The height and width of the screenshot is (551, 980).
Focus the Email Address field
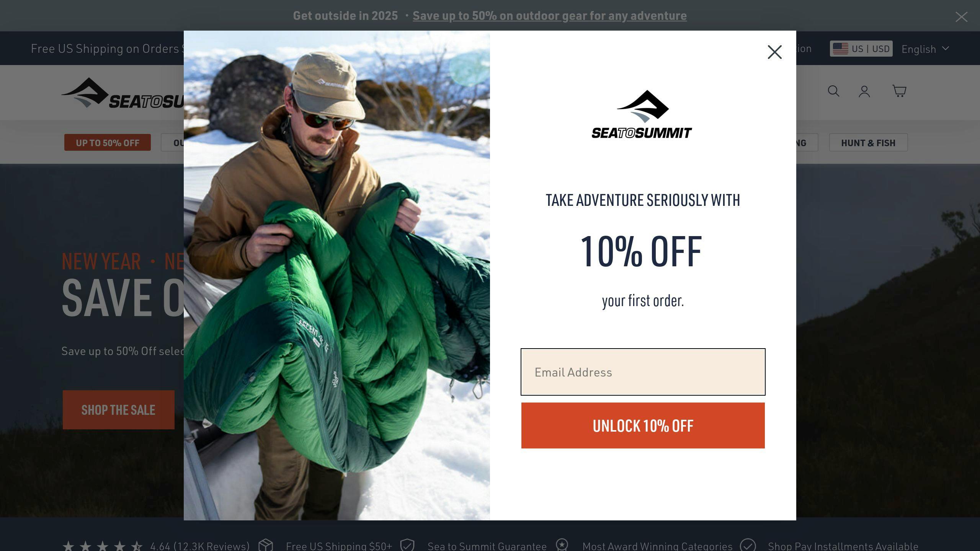point(643,372)
